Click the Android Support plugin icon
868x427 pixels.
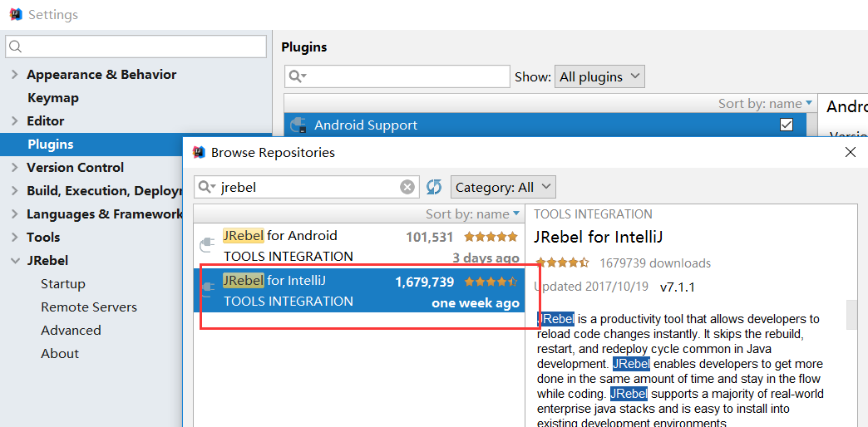pyautogui.click(x=298, y=125)
